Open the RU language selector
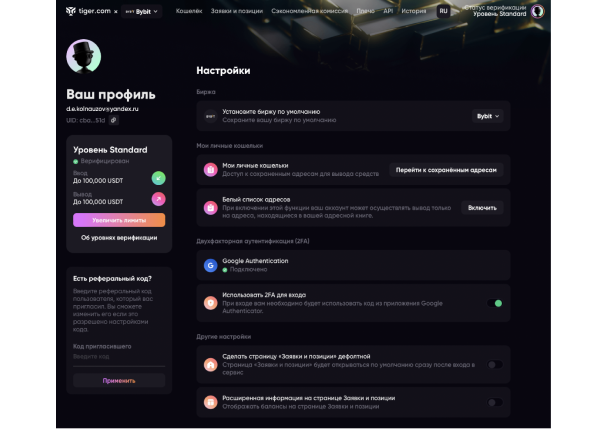 [x=443, y=12]
